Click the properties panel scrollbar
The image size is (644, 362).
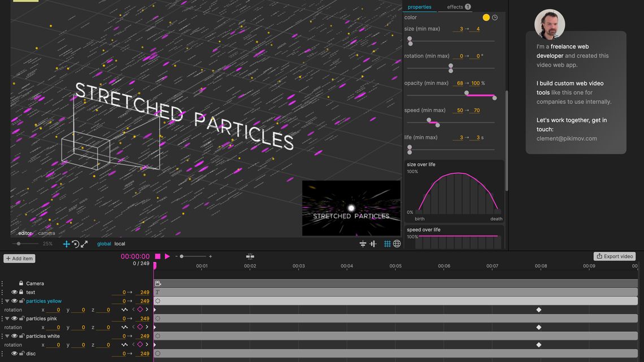[x=506, y=141]
